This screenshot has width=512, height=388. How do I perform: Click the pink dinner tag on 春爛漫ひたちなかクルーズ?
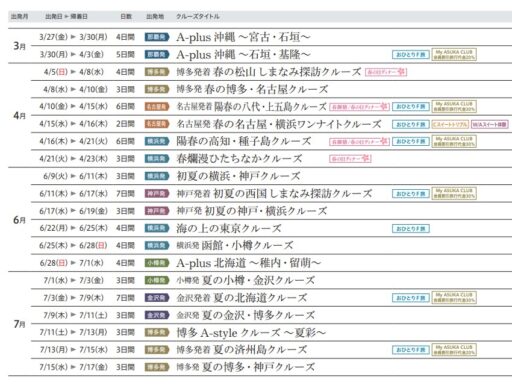(x=350, y=159)
